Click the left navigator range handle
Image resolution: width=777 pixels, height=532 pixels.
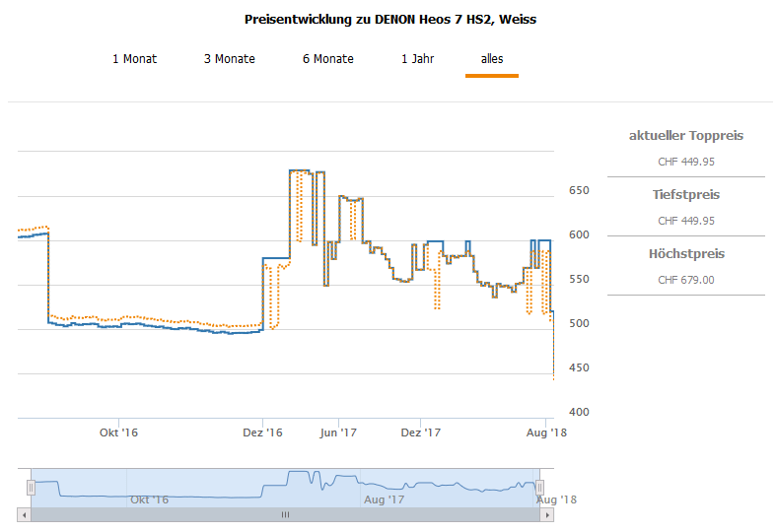coord(31,488)
